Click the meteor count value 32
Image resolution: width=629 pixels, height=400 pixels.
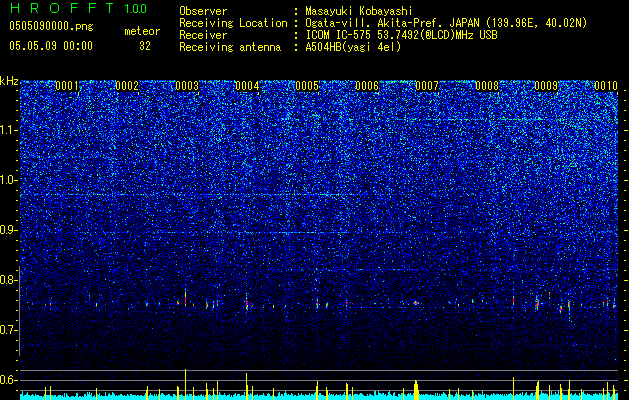click(145, 46)
